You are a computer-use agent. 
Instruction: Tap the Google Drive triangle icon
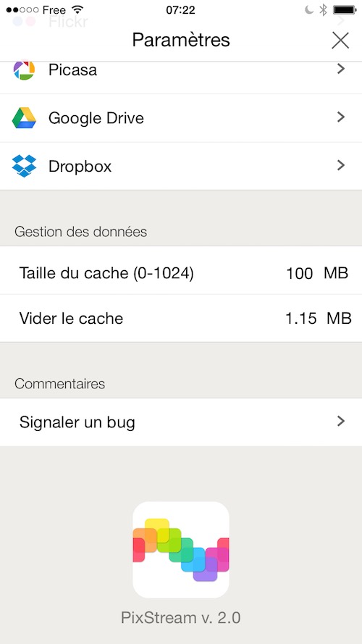pyautogui.click(x=24, y=118)
